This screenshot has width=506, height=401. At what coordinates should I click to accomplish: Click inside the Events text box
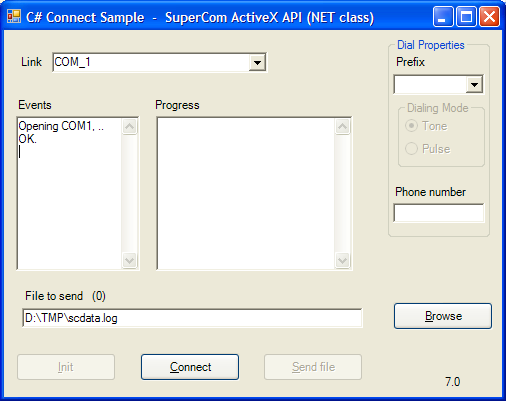pyautogui.click(x=69, y=193)
